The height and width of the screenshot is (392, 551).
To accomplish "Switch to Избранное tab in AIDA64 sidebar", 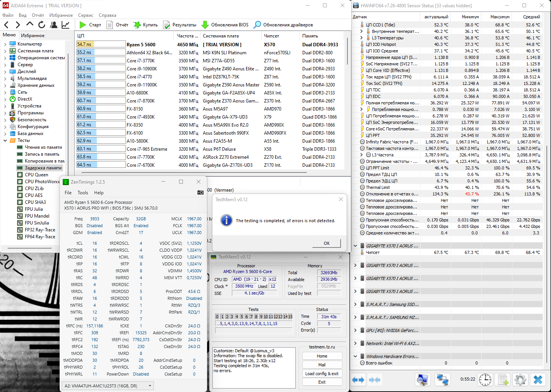I will tap(33, 36).
